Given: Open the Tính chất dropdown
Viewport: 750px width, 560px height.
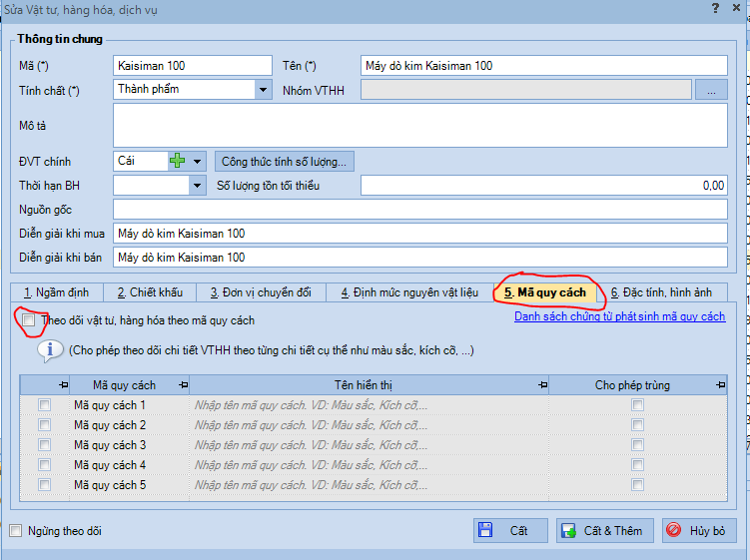Looking at the screenshot, I should (x=263, y=90).
